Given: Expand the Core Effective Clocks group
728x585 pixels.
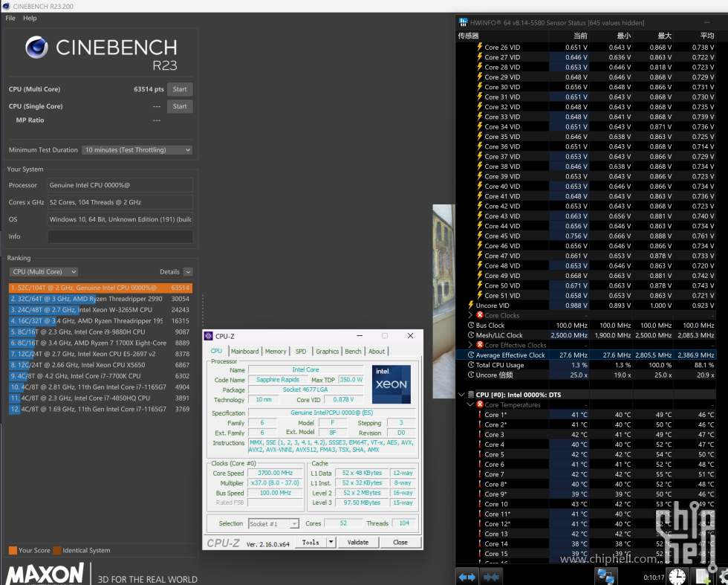Looking at the screenshot, I should click(x=470, y=345).
